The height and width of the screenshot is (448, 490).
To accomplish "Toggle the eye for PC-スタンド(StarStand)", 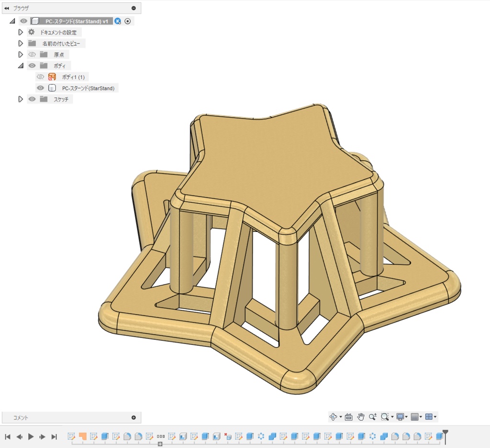I will pyautogui.click(x=40, y=87).
